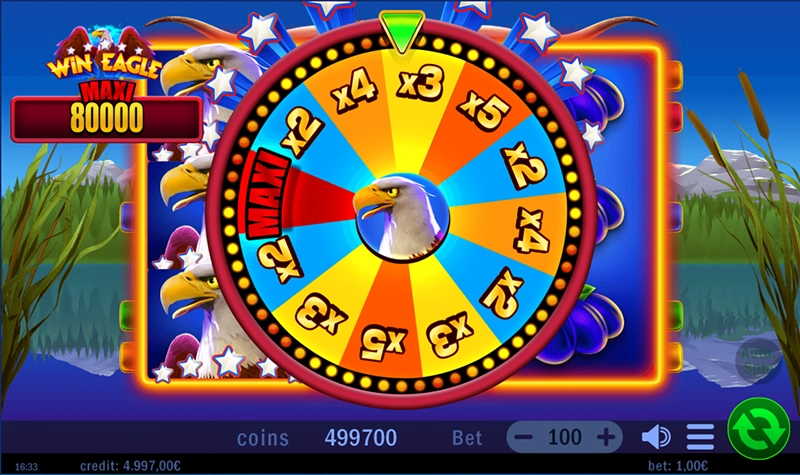Click the Win Eagle logo
Screen dimensions: 800x475
tap(106, 54)
